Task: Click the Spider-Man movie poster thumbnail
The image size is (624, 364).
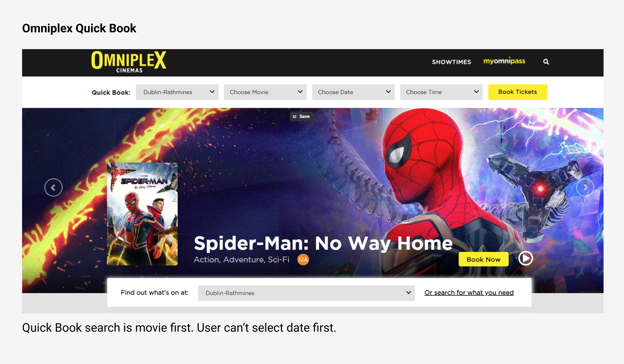Action: click(x=142, y=214)
